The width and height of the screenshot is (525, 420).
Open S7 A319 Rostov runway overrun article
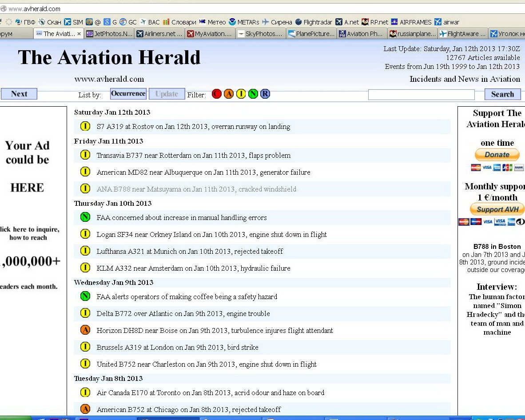[194, 127]
